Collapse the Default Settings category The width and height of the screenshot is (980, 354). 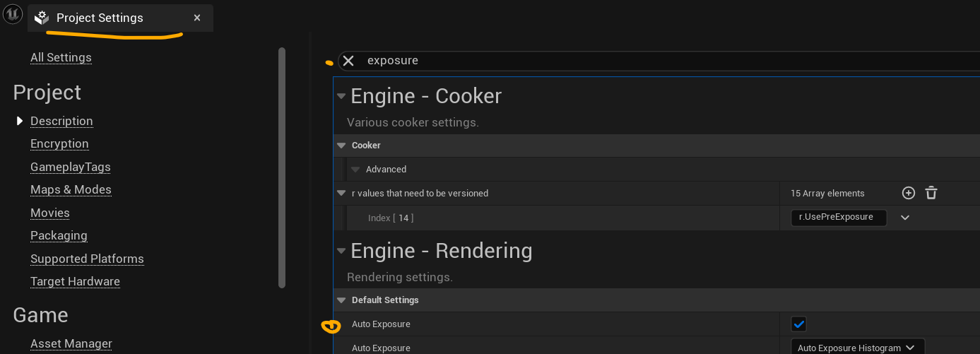point(341,300)
